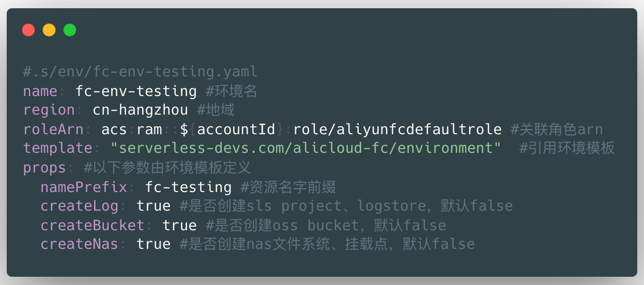Image resolution: width=644 pixels, height=285 pixels.
Task: Click the red close window dot
Action: (28, 30)
